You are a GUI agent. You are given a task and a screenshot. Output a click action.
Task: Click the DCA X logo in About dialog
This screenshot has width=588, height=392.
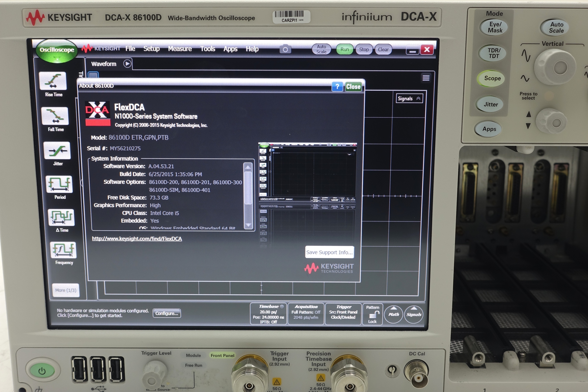point(98,113)
